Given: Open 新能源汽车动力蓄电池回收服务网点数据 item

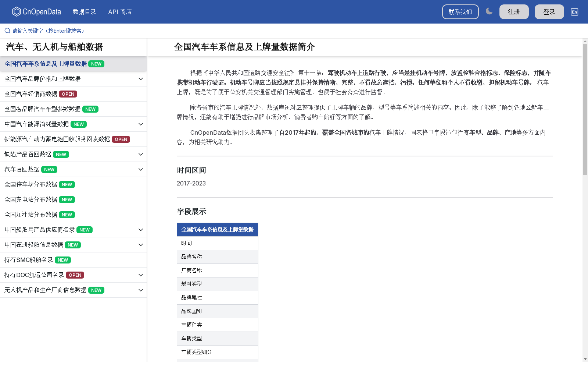Looking at the screenshot, I should coord(73,139).
